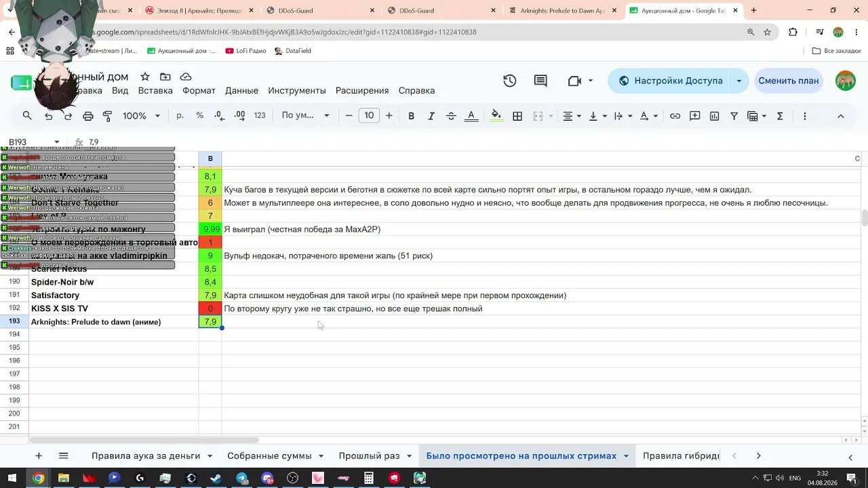
Task: Bookmark this page with the address bar star
Action: point(767,32)
